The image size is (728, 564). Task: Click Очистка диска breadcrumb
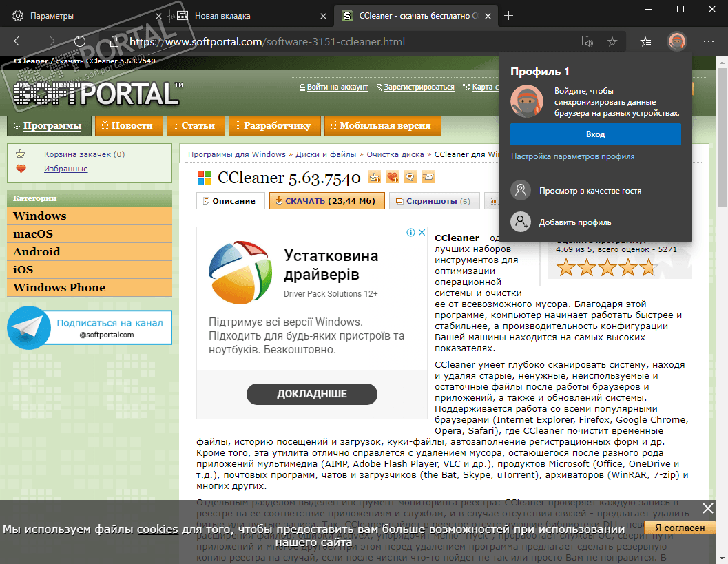(x=395, y=154)
